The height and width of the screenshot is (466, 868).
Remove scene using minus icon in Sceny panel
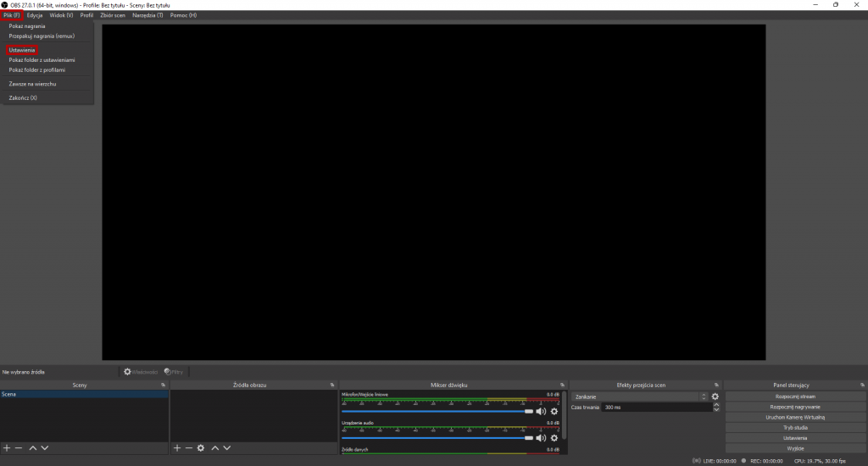(19, 447)
